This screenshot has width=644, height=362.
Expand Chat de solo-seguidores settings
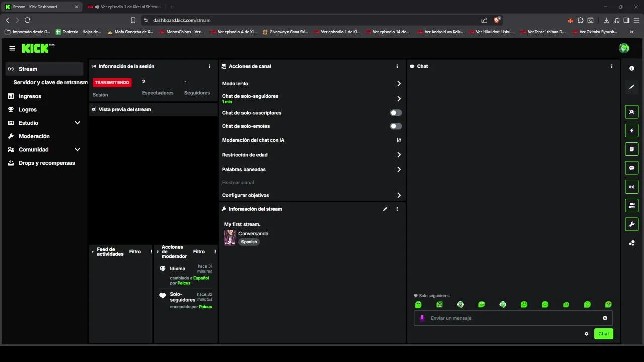(x=399, y=99)
